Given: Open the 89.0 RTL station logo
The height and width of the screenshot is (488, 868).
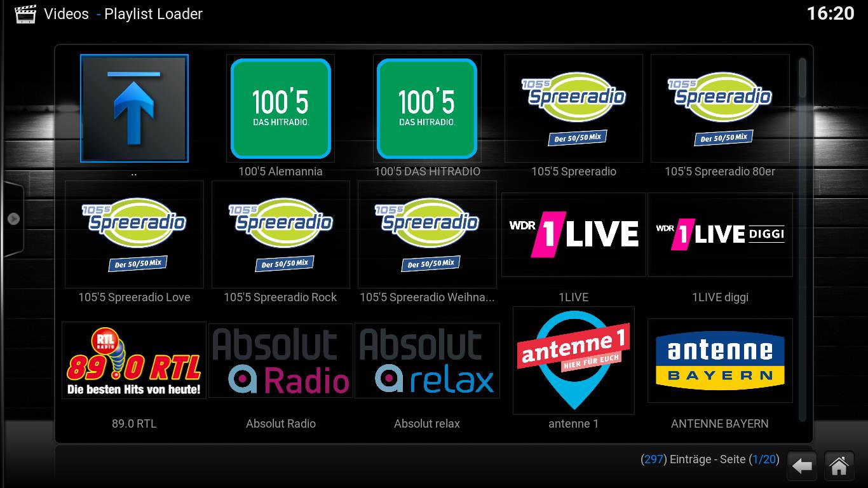Looking at the screenshot, I should coord(134,360).
